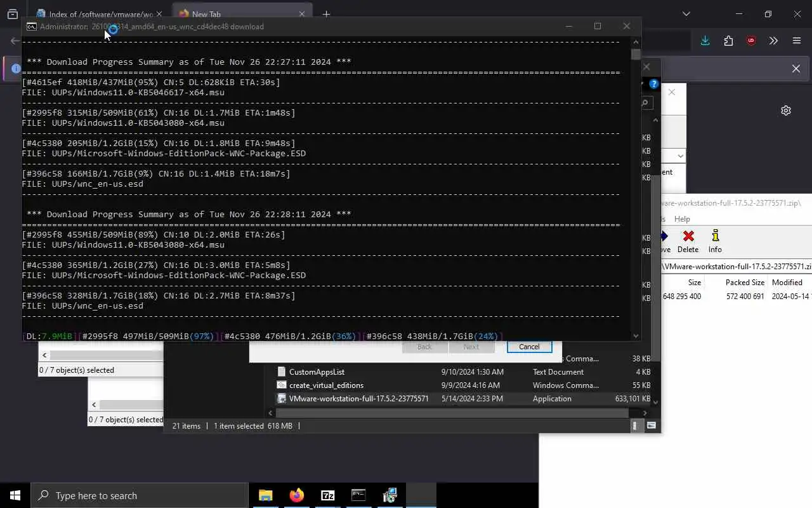
Task: Open the combo box dropdown behind console
Action: tap(681, 156)
